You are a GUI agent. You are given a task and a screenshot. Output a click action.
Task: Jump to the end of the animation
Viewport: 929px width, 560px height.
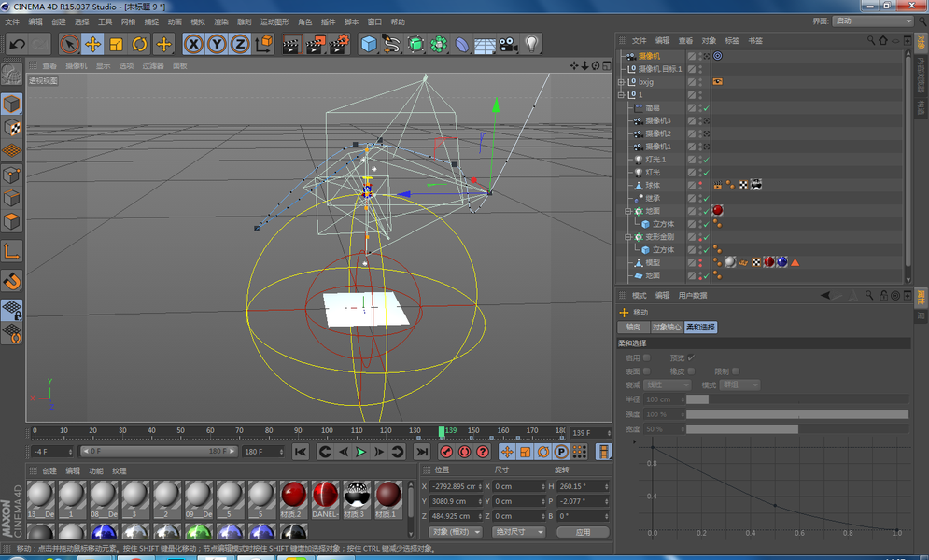(422, 452)
